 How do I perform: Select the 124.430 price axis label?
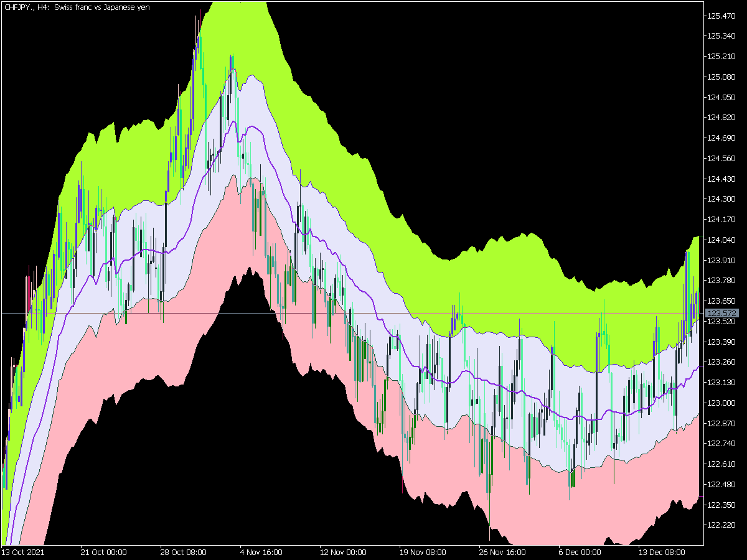pos(722,179)
